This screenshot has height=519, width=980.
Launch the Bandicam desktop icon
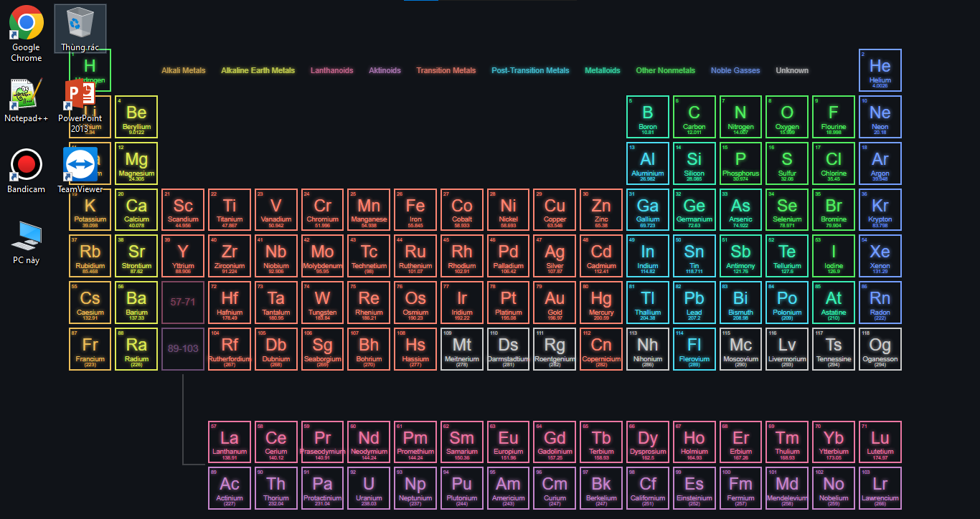[x=27, y=171]
